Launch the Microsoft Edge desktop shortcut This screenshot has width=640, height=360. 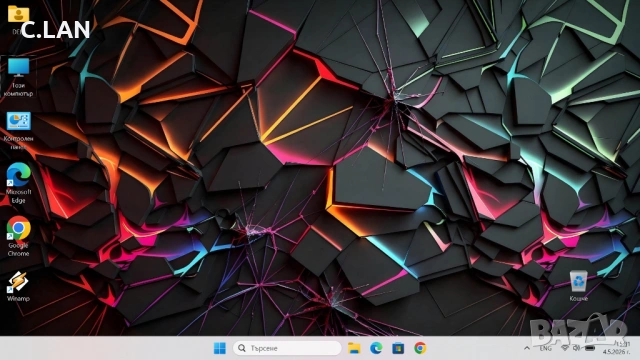18,183
